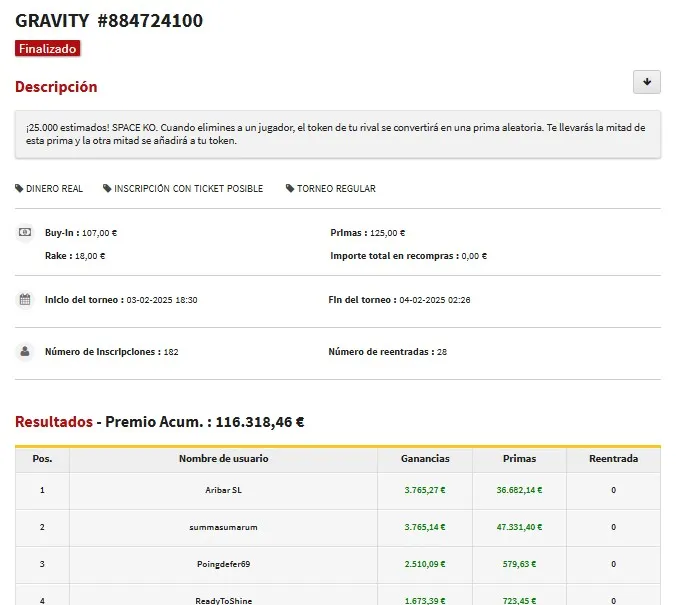Open player Poingdefer69 in results
This screenshot has height=605, width=681.
(223, 565)
